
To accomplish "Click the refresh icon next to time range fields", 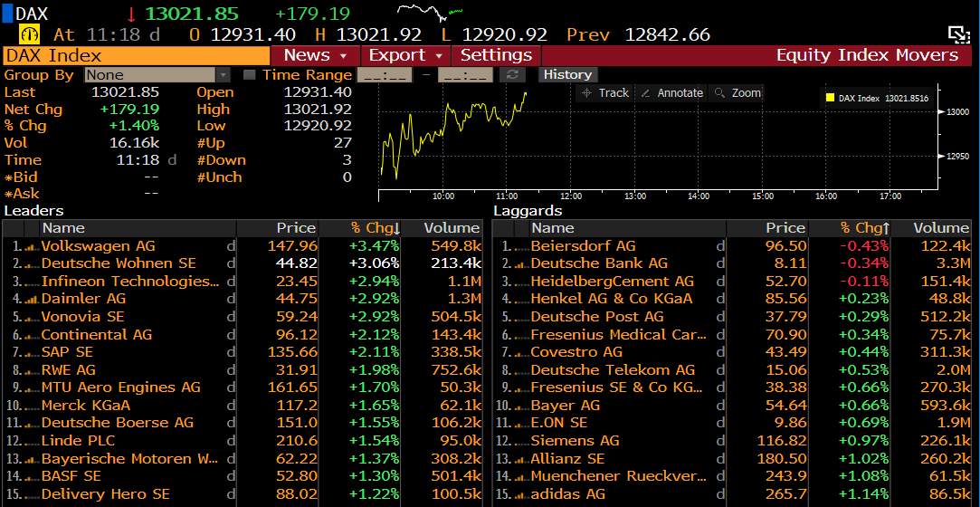I will tap(513, 75).
